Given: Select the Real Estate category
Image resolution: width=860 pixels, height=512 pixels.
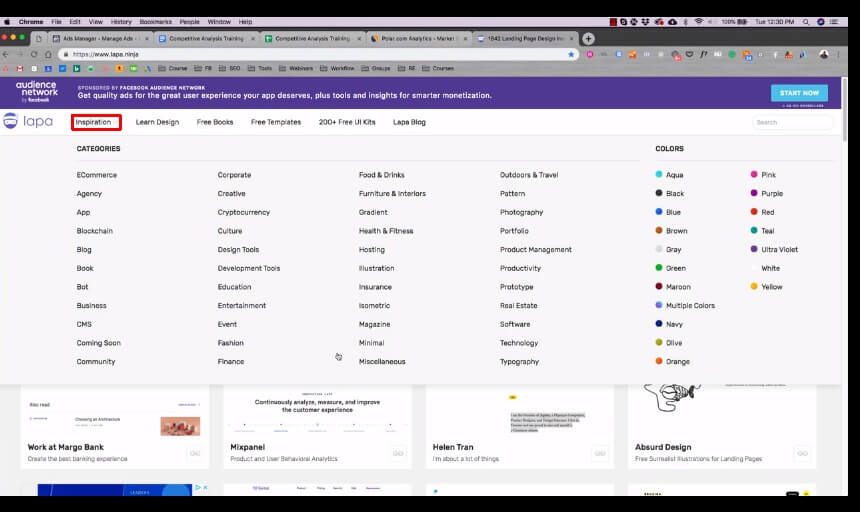Looking at the screenshot, I should (518, 305).
